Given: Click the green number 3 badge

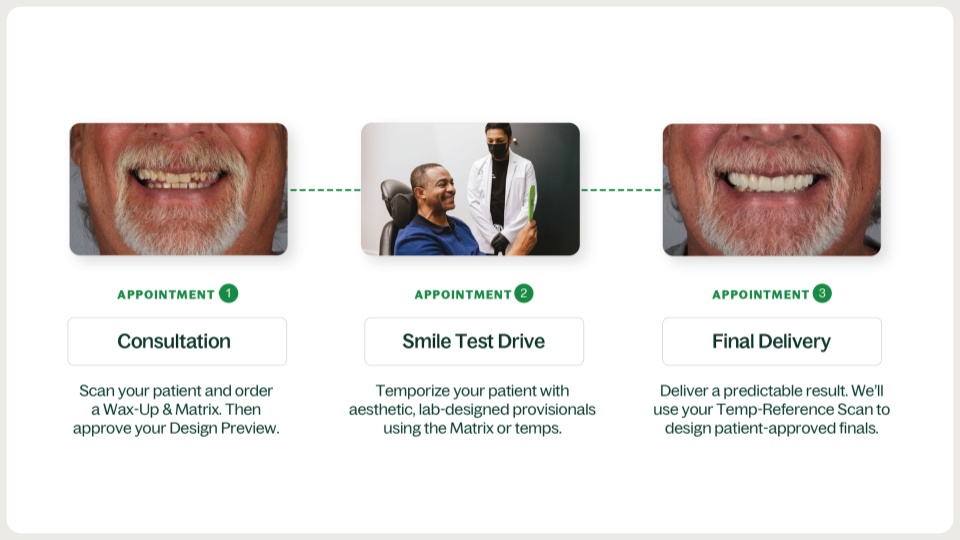Looking at the screenshot, I should coord(822,294).
